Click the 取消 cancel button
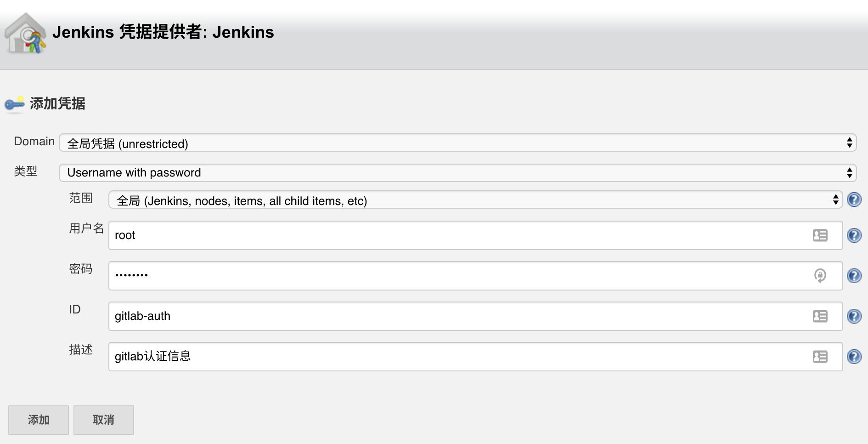The width and height of the screenshot is (868, 444). pos(104,420)
